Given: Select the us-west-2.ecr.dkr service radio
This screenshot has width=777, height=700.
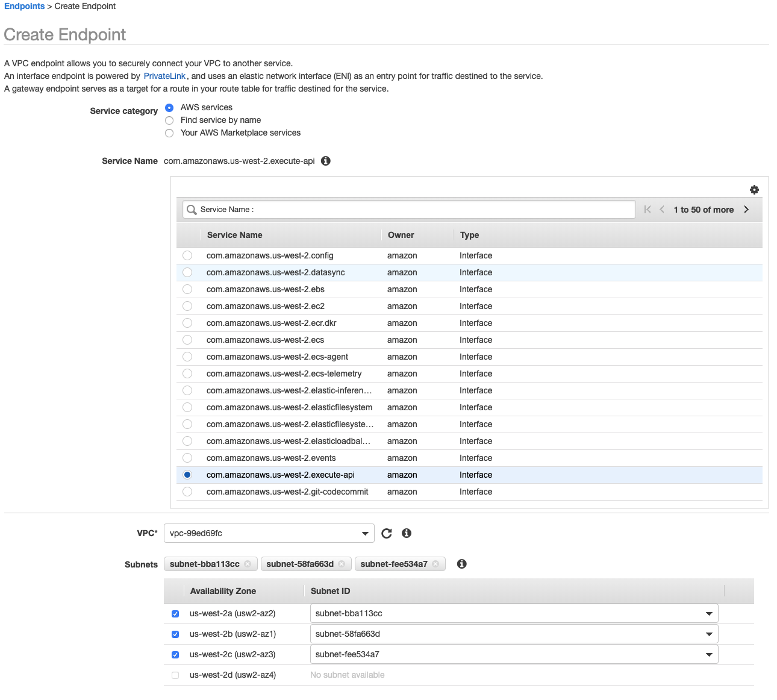Looking at the screenshot, I should click(187, 323).
